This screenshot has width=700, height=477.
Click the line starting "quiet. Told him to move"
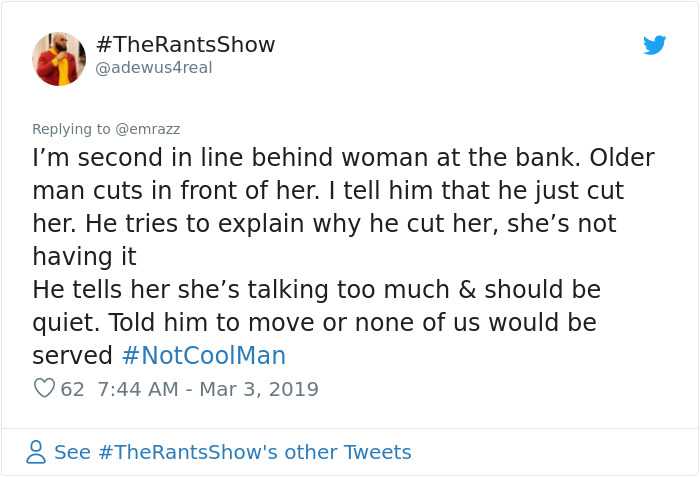pyautogui.click(x=314, y=323)
